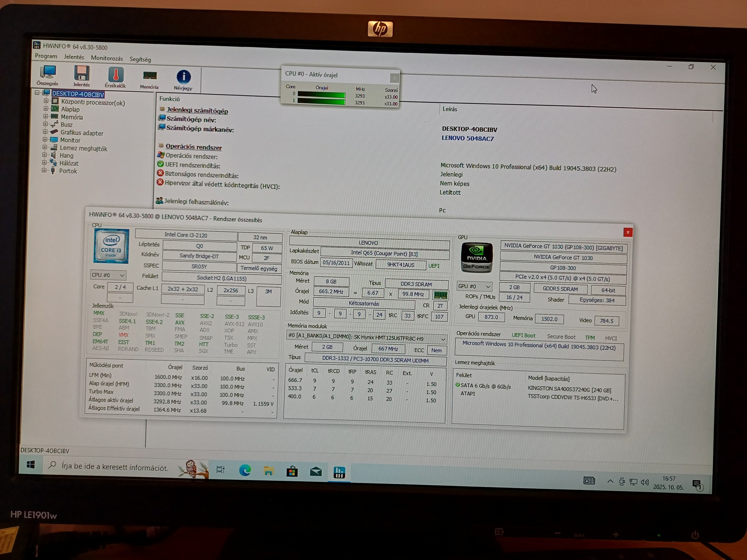The image size is (747, 560).
Task: Open the Windows Start menu
Action: click(x=31, y=465)
